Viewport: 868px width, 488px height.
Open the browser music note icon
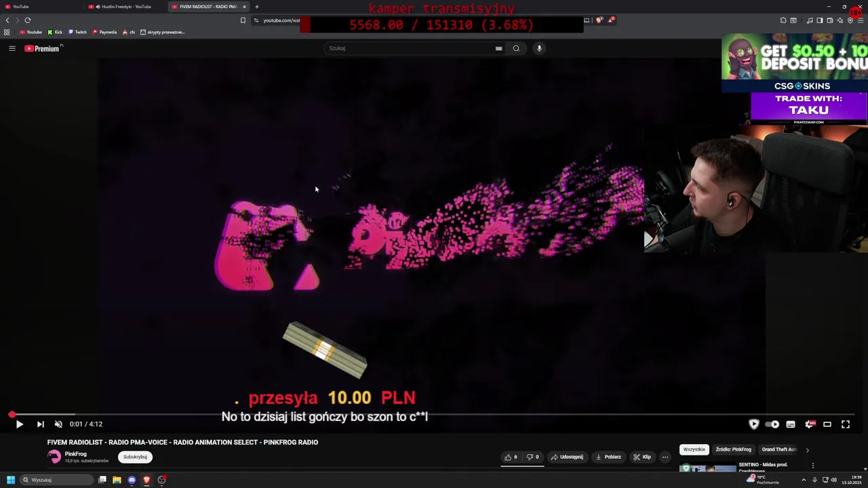pyautogui.click(x=810, y=20)
